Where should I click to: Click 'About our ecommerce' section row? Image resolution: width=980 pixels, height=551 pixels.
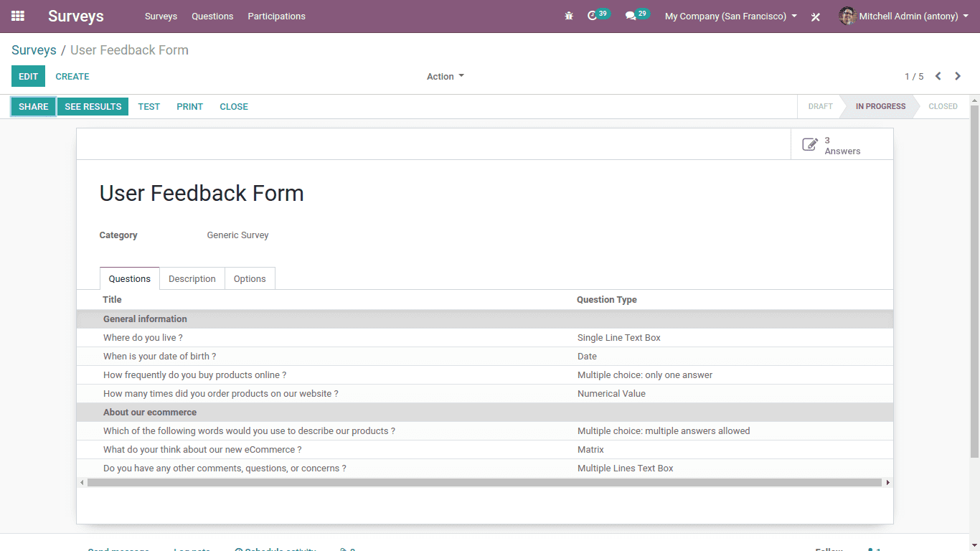tap(485, 412)
